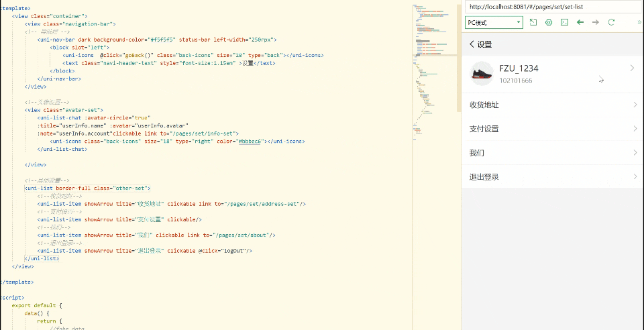Click "navigation-bar" class value in code
The width and height of the screenshot is (644, 330).
pos(88,23)
